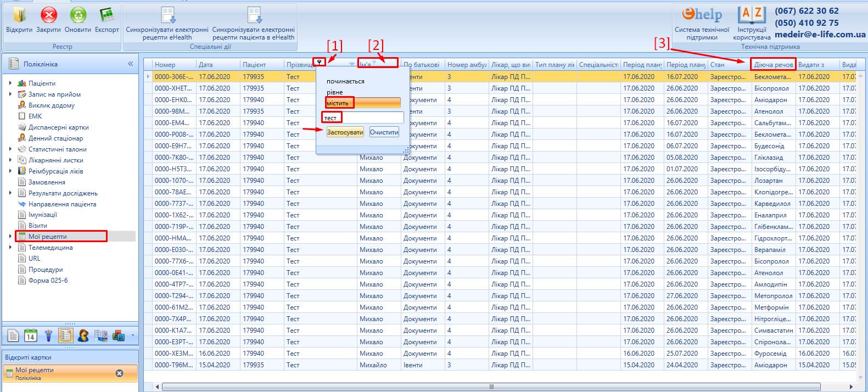Expand the Пацієнти tree node
868x392 pixels.
(x=10, y=83)
